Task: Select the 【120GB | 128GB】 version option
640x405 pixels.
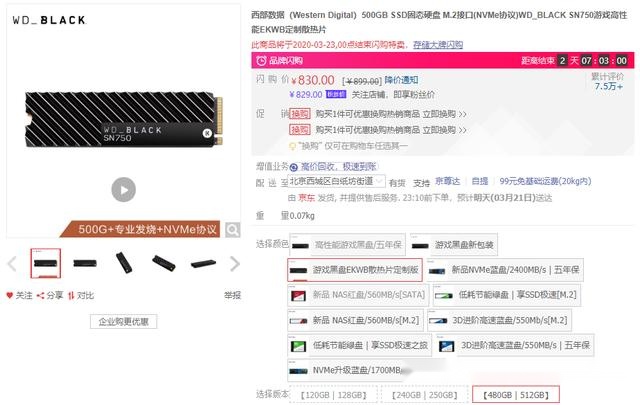Action: [x=334, y=395]
